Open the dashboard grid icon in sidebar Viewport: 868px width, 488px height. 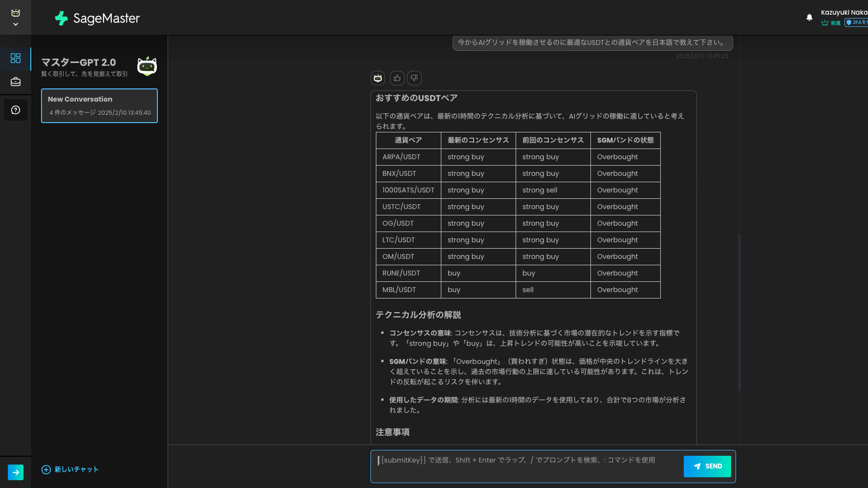16,58
